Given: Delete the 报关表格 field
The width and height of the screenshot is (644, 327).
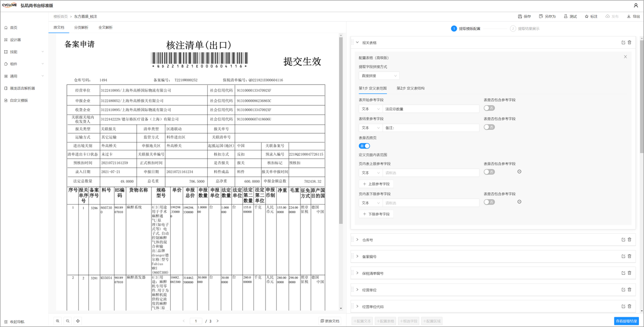Looking at the screenshot, I should point(630,43).
